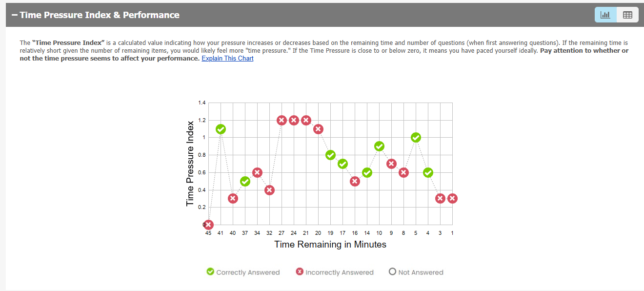This screenshot has height=291, width=644.
Task: Open the Explain This Chart link
Action: [x=227, y=59]
